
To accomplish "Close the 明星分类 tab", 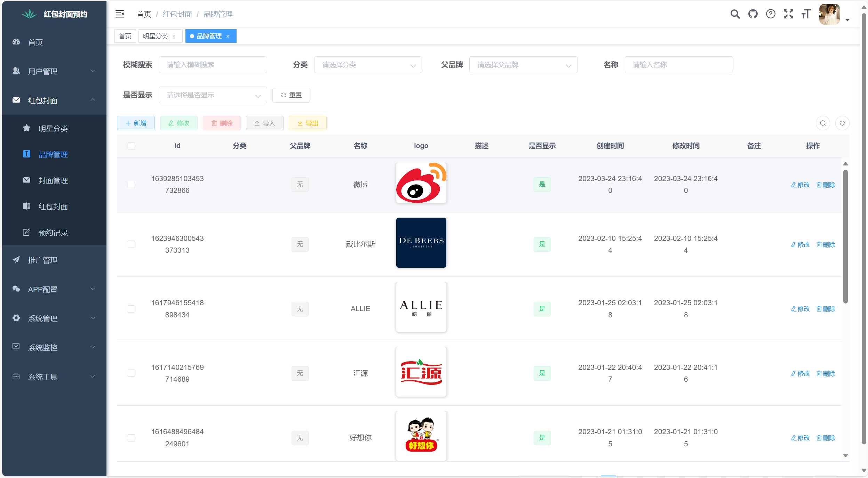I will click(x=174, y=37).
